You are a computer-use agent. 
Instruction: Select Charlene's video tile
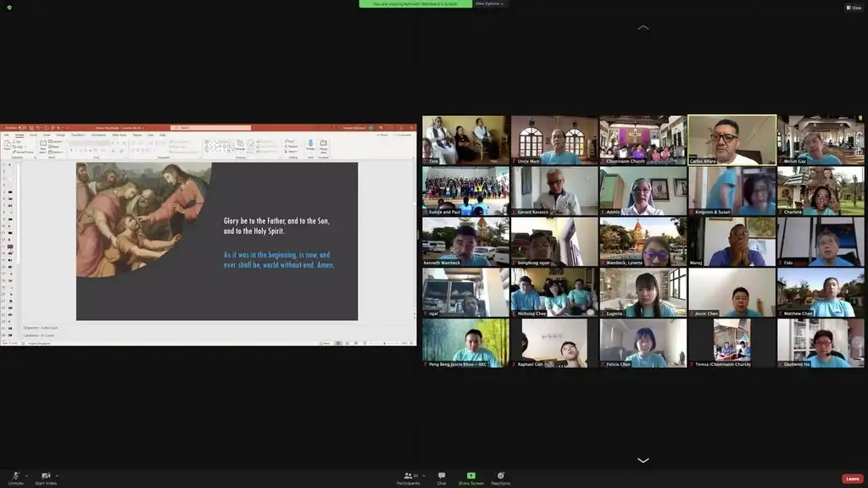(821, 191)
